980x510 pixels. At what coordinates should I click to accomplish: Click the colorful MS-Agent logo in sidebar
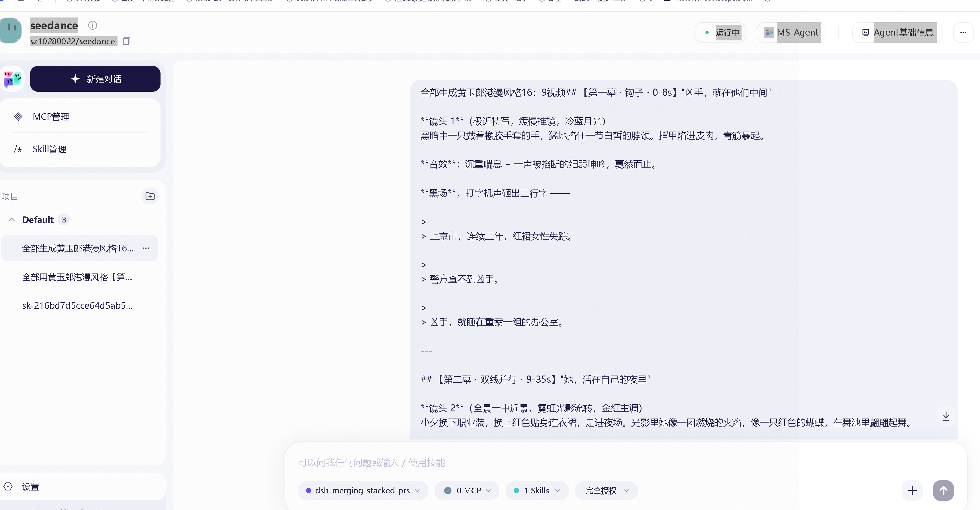(12, 79)
